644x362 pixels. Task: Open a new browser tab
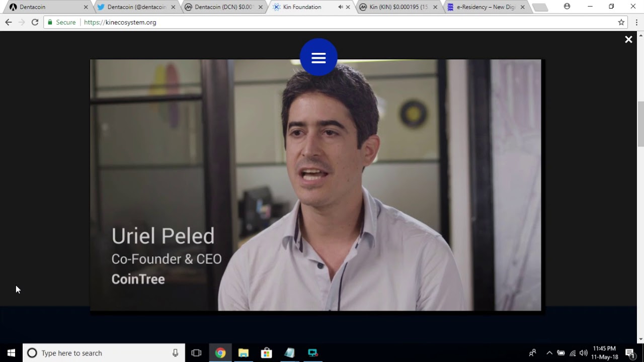click(539, 7)
